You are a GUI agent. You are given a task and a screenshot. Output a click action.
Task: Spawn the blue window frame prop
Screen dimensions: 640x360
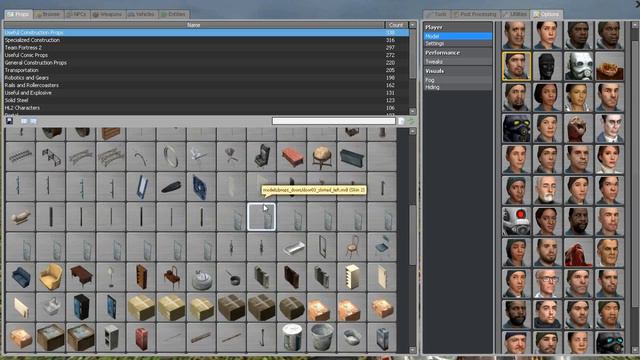[141, 187]
